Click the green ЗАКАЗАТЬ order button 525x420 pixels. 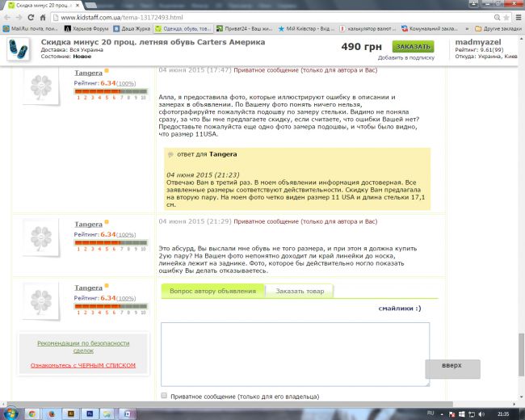tap(412, 46)
